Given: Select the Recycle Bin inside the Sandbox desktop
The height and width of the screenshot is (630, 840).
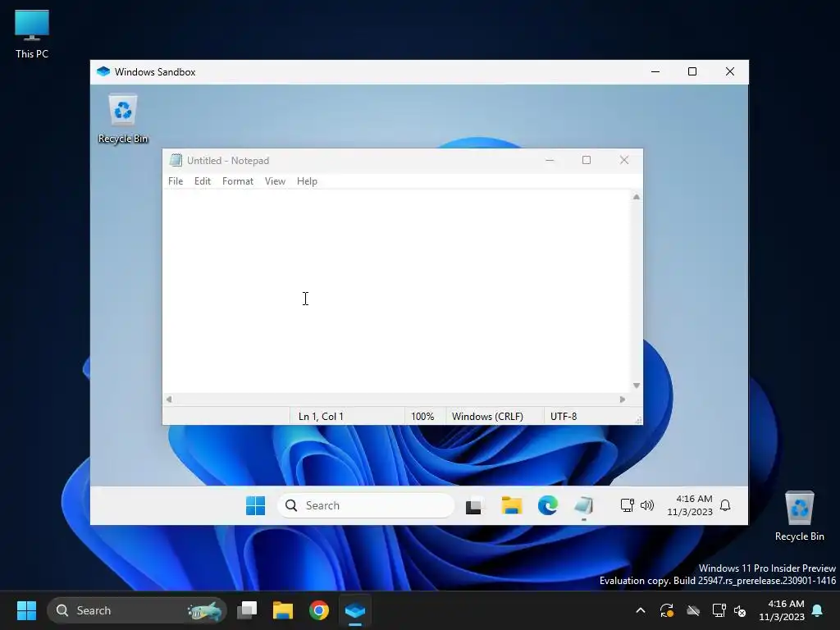Looking at the screenshot, I should click(123, 119).
